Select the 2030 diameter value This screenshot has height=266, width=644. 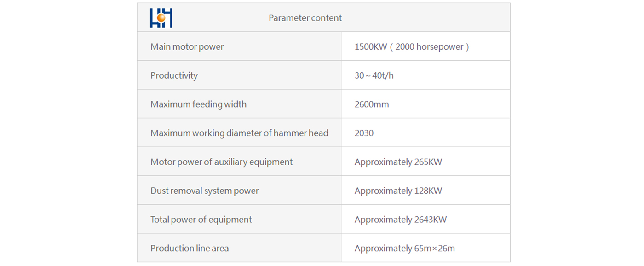pyautogui.click(x=364, y=133)
